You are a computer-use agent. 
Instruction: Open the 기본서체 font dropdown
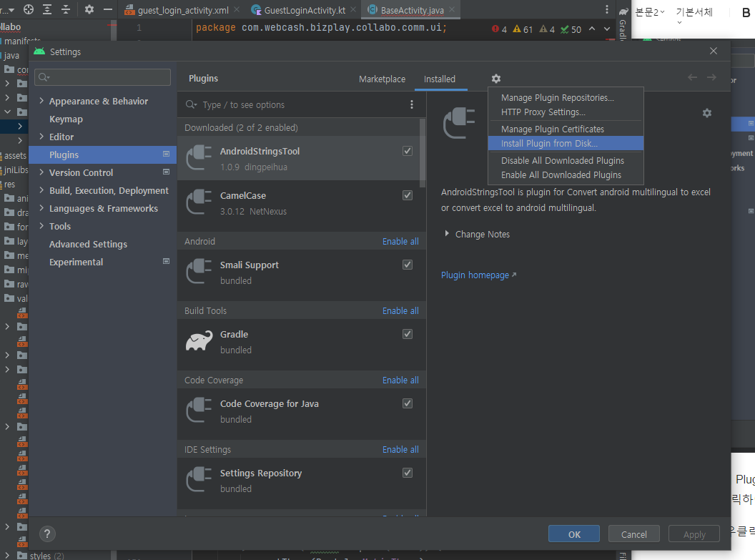(x=694, y=14)
